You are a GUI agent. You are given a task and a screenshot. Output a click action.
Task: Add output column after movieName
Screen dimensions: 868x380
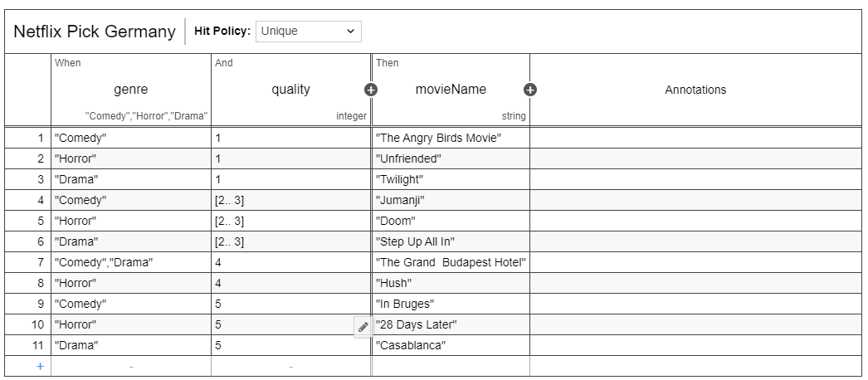pyautogui.click(x=529, y=90)
